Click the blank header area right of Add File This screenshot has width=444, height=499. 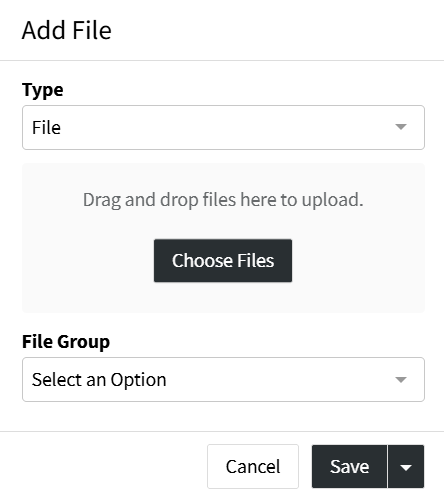click(x=277, y=30)
